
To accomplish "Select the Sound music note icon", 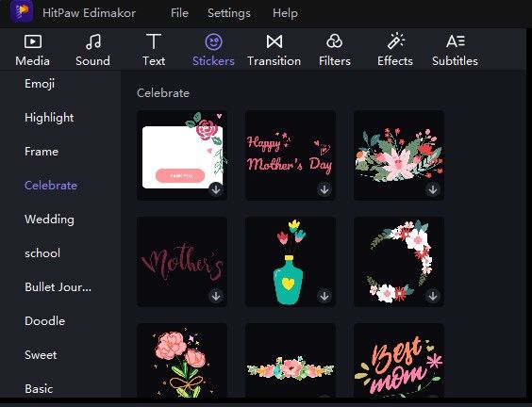I will (x=93, y=41).
